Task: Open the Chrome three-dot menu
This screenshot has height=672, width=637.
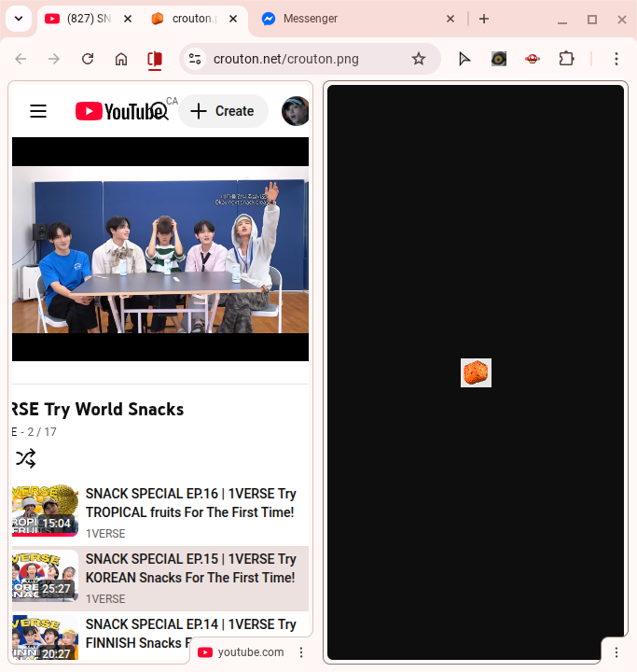Action: 616,59
